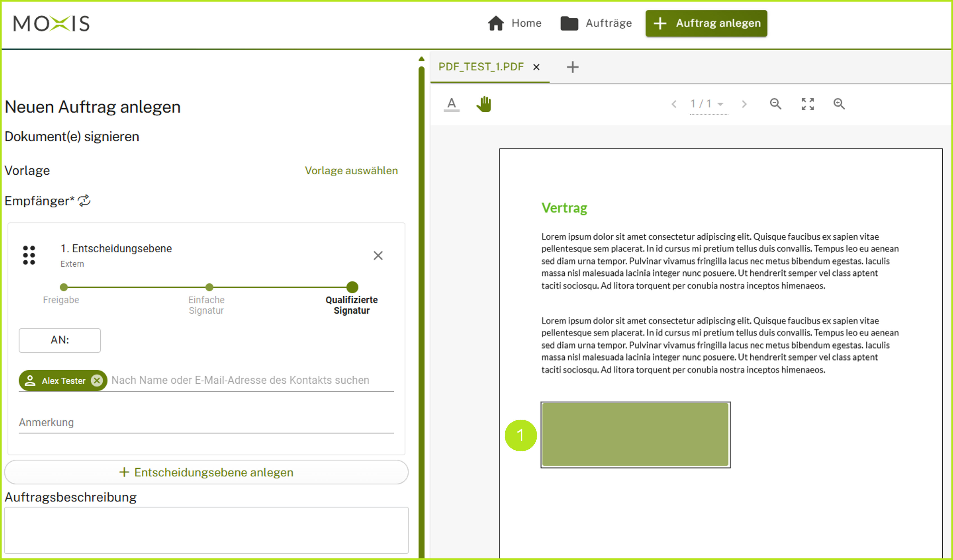Select Qualifizierte Signatur step
The image size is (953, 560).
point(352,287)
